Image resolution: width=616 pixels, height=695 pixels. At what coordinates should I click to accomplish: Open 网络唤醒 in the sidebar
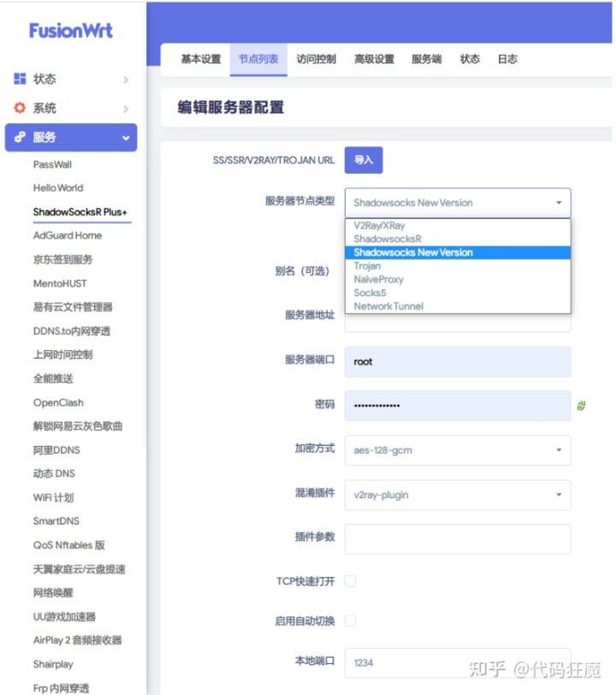pos(53,592)
